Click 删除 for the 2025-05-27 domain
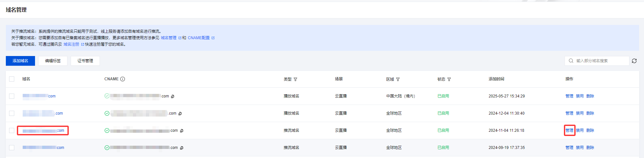The height and width of the screenshot is (158, 644). click(x=590, y=96)
